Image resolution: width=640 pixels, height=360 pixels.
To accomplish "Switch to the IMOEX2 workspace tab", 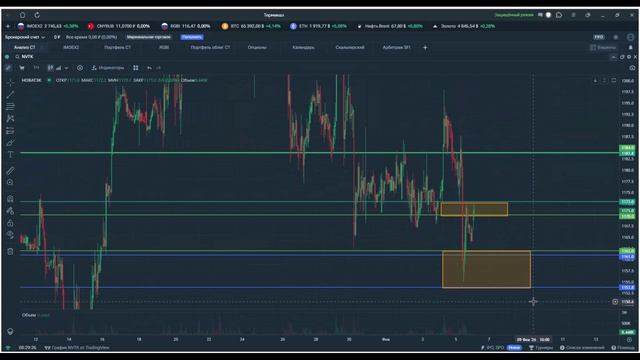I will tap(71, 47).
